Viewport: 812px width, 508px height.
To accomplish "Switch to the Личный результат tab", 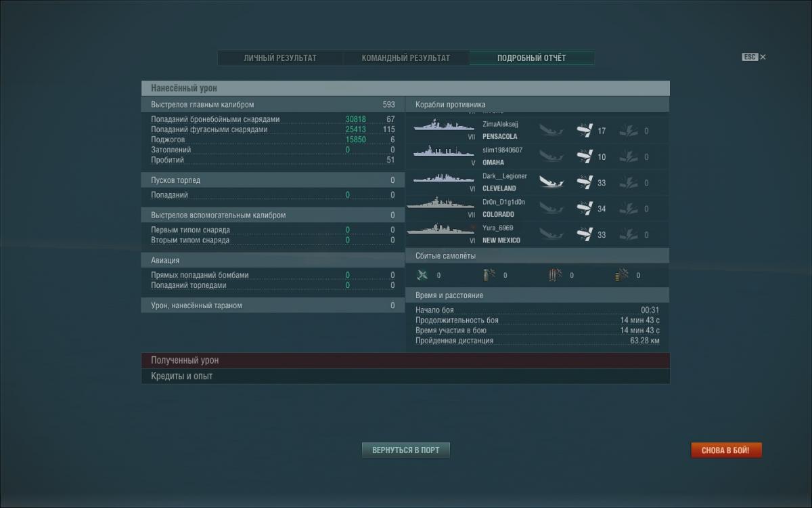I will pyautogui.click(x=280, y=58).
